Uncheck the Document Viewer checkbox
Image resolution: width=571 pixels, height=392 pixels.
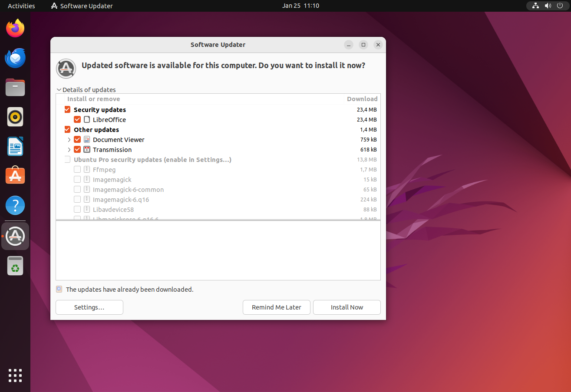pos(77,139)
